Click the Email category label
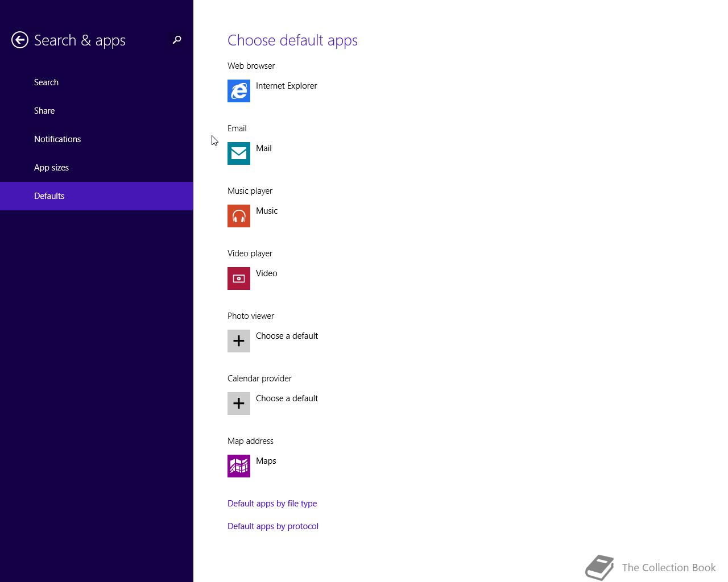Image resolution: width=728 pixels, height=582 pixels. point(237,128)
